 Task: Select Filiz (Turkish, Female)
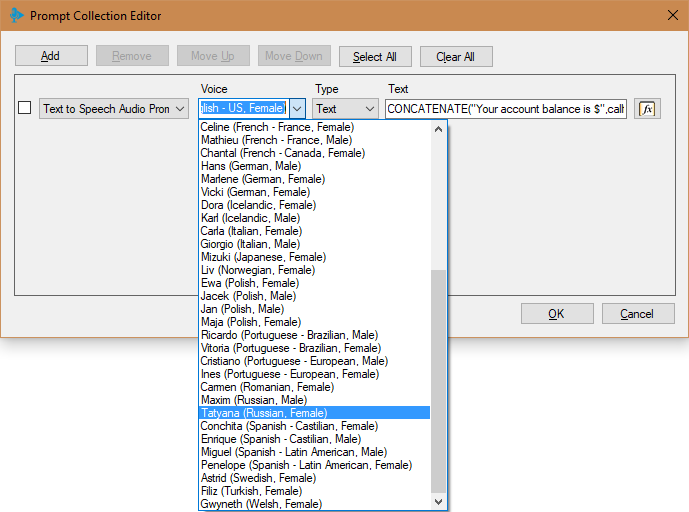(315, 491)
